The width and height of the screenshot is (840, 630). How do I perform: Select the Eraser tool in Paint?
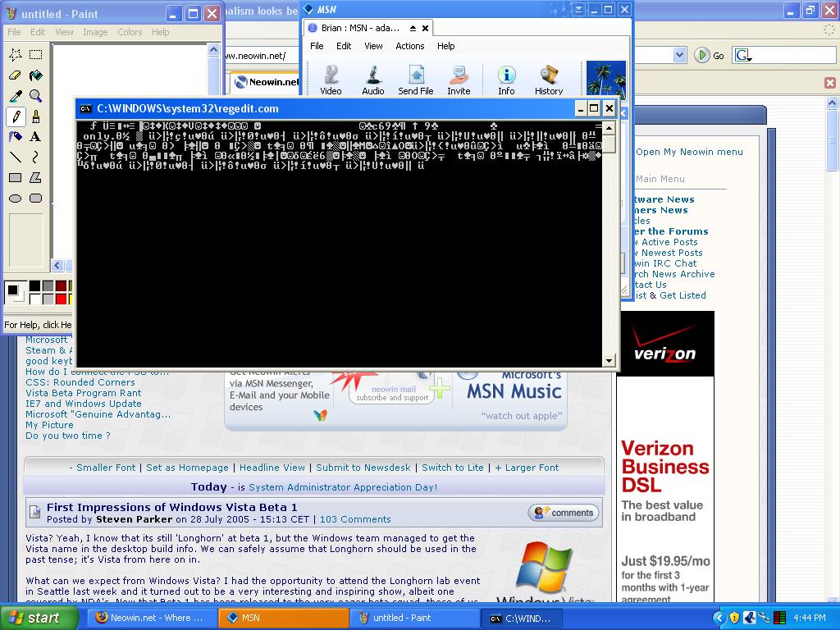[x=16, y=75]
